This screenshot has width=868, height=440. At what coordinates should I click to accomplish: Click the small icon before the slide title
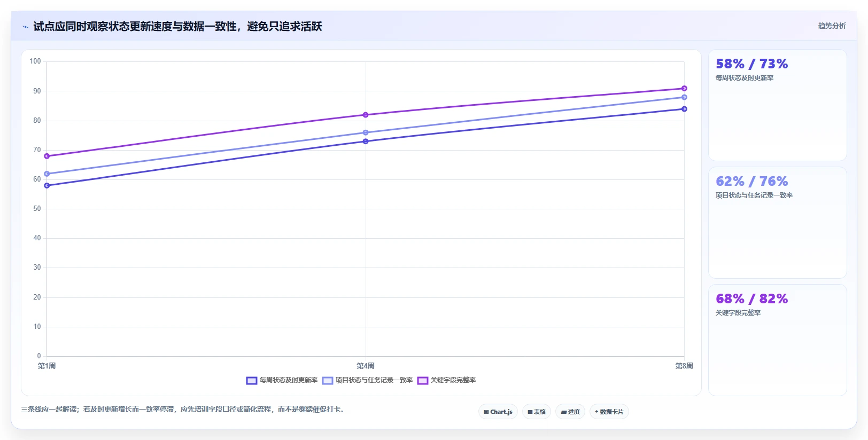[25, 27]
